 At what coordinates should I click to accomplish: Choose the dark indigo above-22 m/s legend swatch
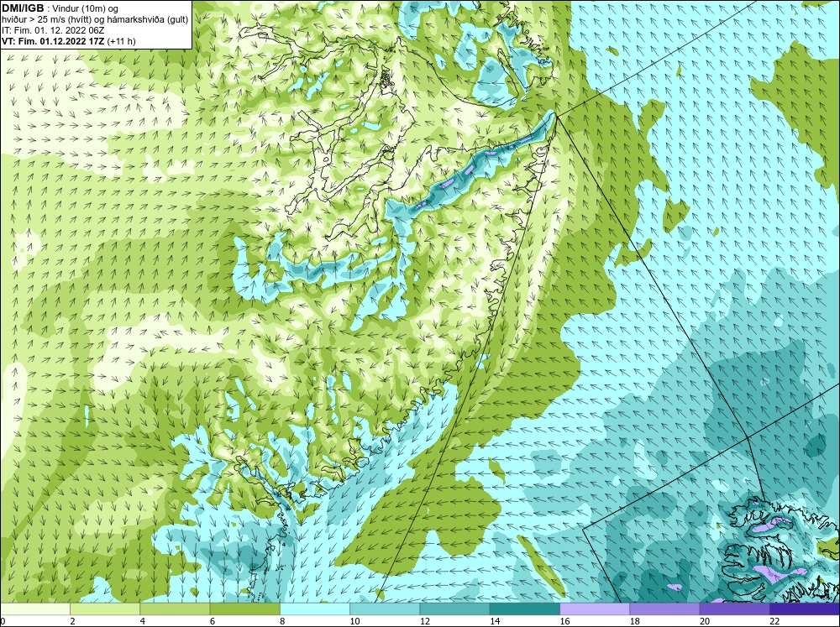coord(805,609)
